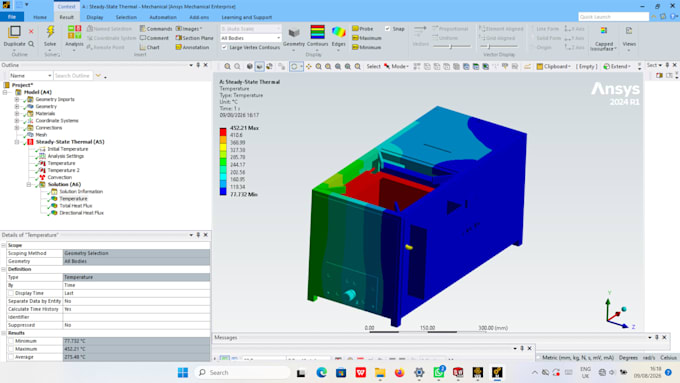Open the Contours display options

click(x=317, y=36)
